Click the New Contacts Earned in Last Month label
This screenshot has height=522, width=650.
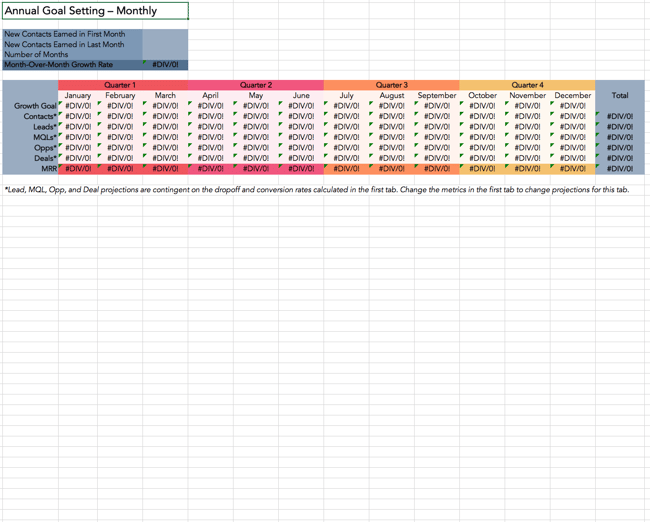pos(64,44)
